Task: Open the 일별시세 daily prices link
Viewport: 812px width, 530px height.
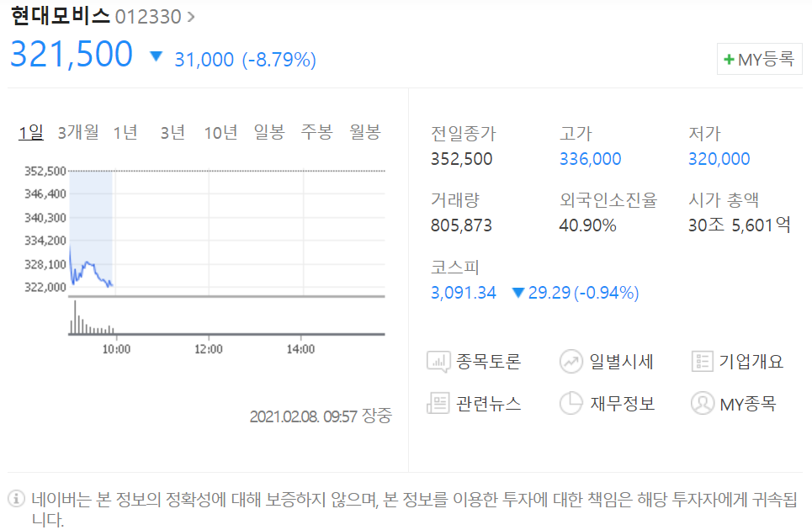Action: [x=622, y=362]
